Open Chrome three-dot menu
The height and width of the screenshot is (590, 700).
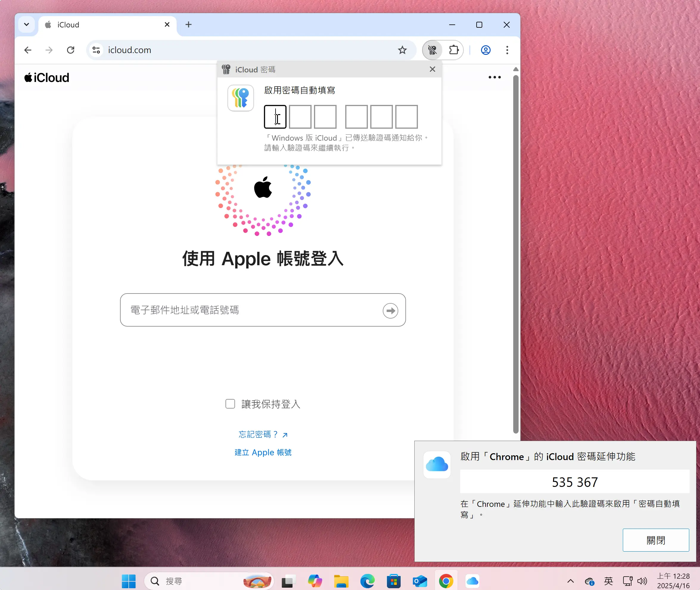coord(507,50)
